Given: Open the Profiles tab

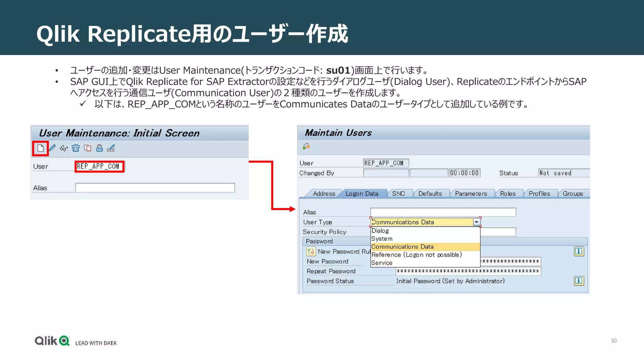Looking at the screenshot, I should click(x=539, y=194).
